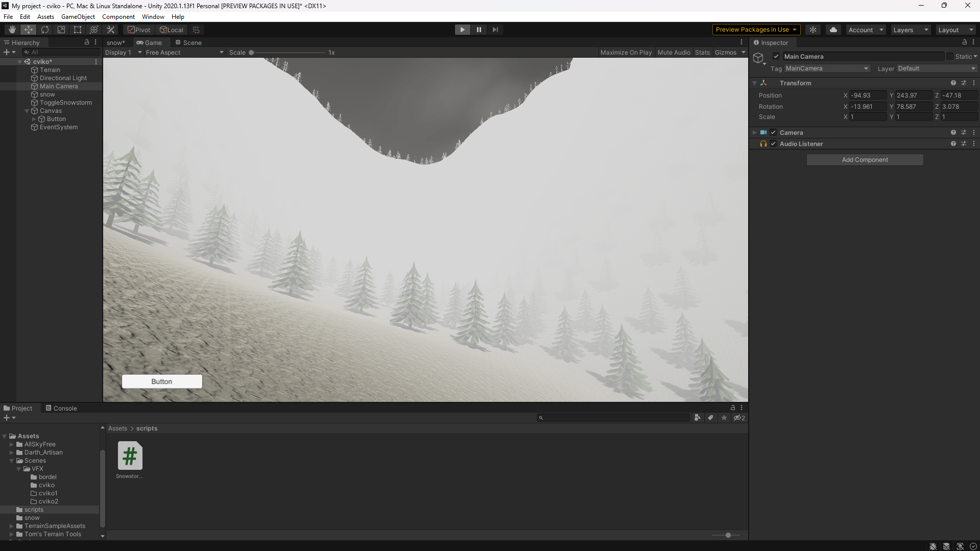The height and width of the screenshot is (551, 980).
Task: Open Layout dropdown
Action: (956, 30)
